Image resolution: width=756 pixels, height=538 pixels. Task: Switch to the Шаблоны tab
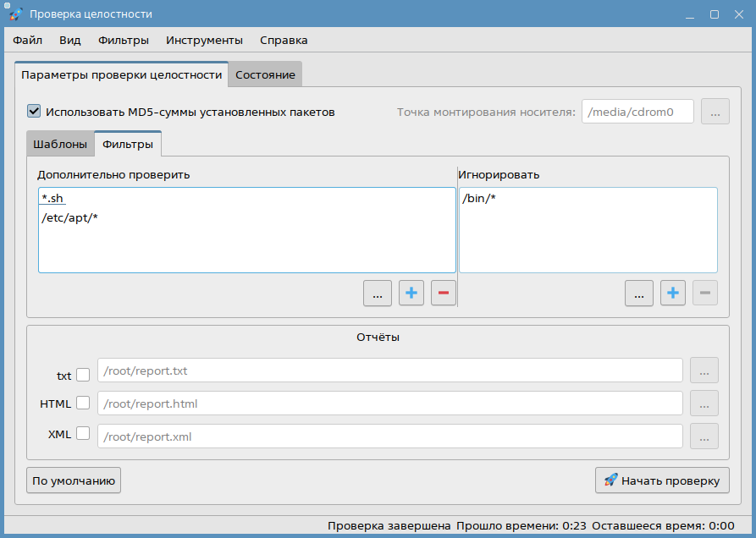[60, 145]
